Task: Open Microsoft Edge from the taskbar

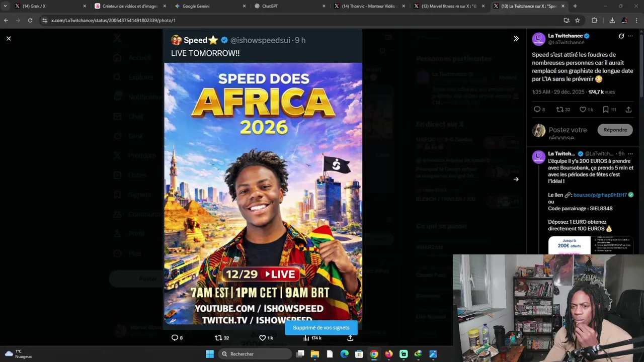Action: click(x=345, y=354)
